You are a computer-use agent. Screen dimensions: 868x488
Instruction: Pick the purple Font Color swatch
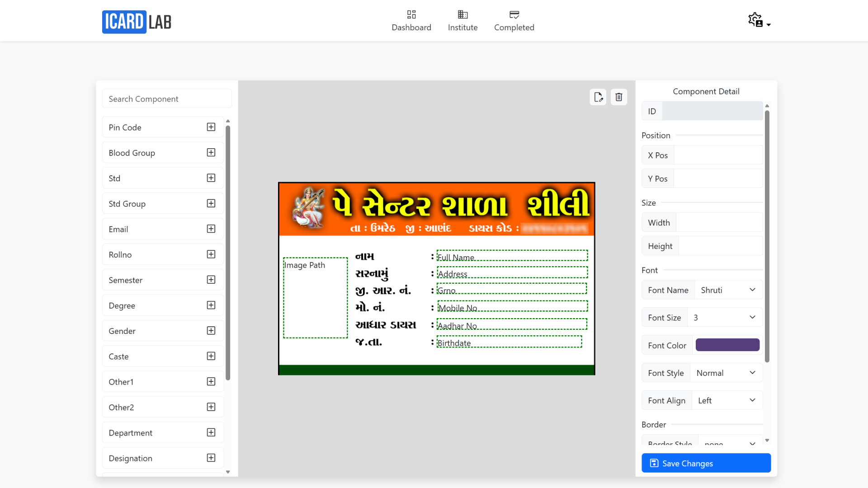(727, 345)
